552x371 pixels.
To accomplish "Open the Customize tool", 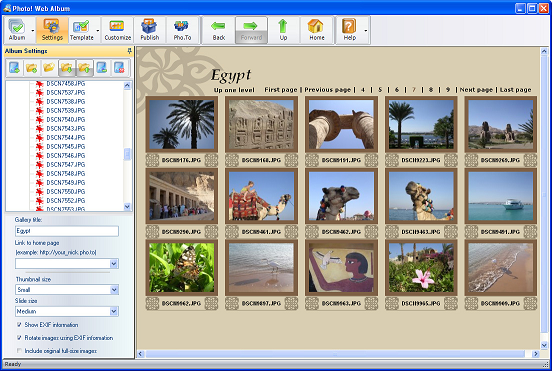I will pos(118,30).
